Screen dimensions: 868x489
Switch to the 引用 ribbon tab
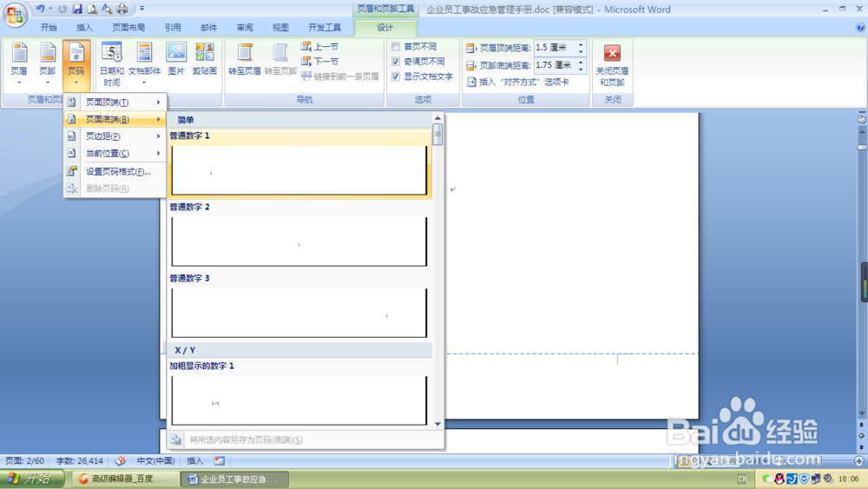[173, 28]
